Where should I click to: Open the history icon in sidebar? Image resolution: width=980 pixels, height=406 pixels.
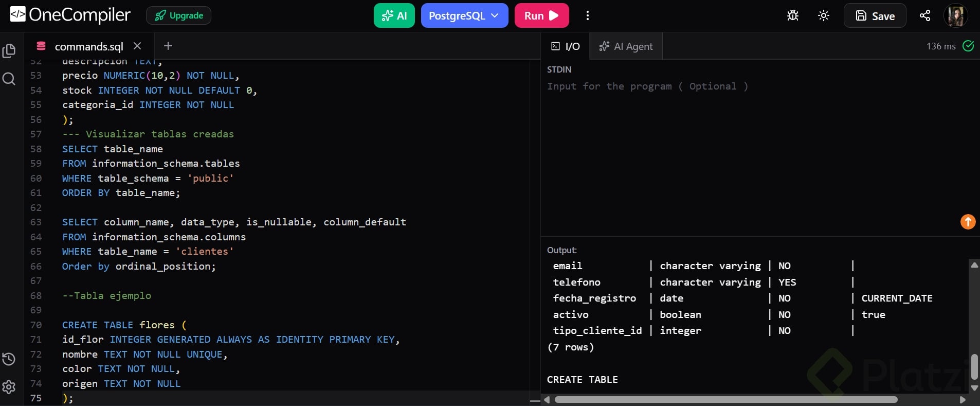[9, 359]
